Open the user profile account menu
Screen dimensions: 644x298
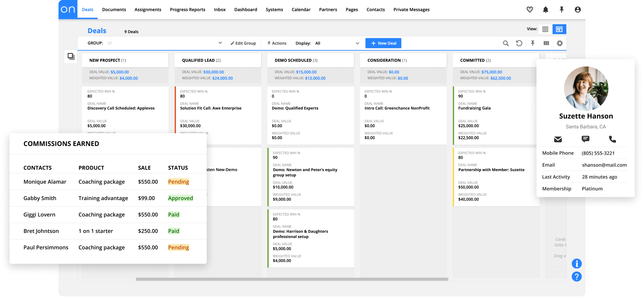click(x=578, y=9)
